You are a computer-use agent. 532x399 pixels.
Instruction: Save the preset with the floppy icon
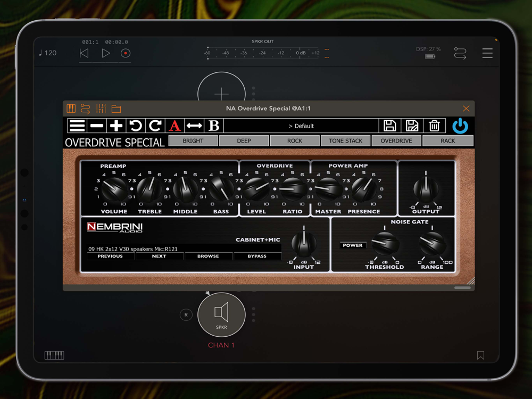pos(390,126)
